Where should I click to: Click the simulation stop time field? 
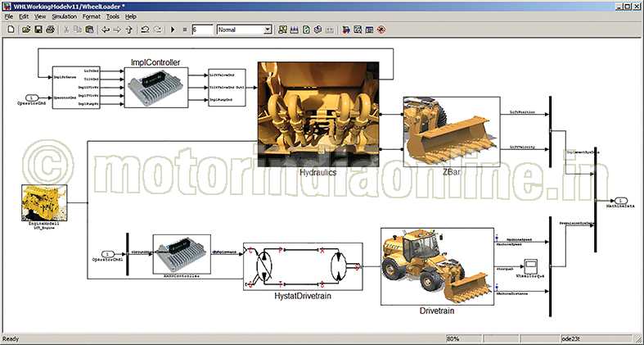click(x=203, y=30)
